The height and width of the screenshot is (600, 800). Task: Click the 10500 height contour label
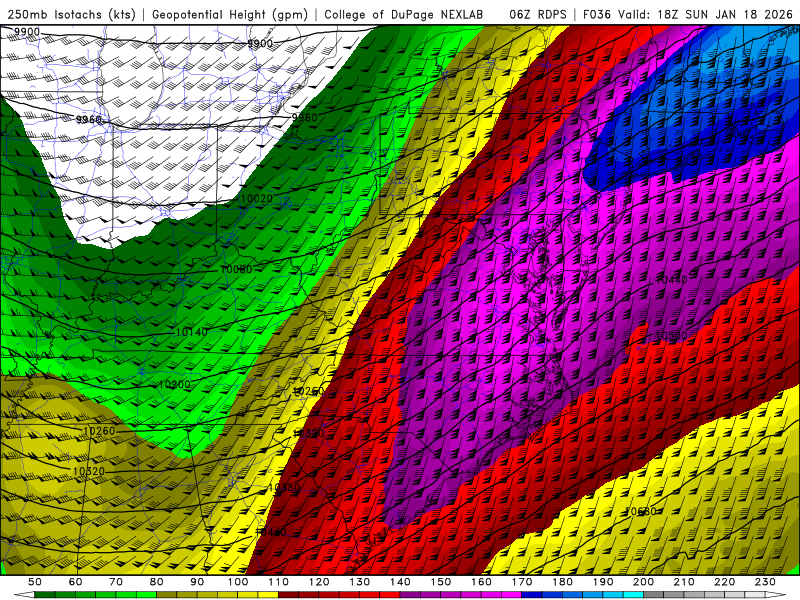tap(671, 336)
